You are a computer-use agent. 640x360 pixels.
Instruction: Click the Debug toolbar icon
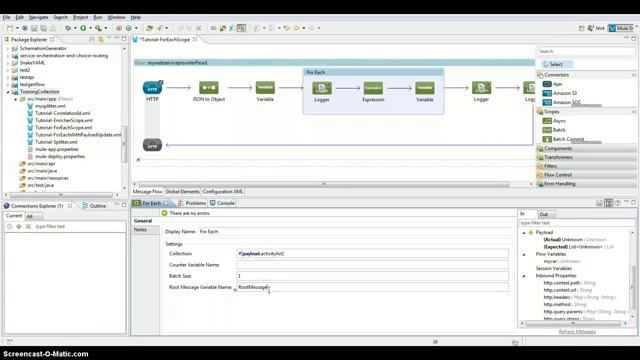[x=68, y=28]
